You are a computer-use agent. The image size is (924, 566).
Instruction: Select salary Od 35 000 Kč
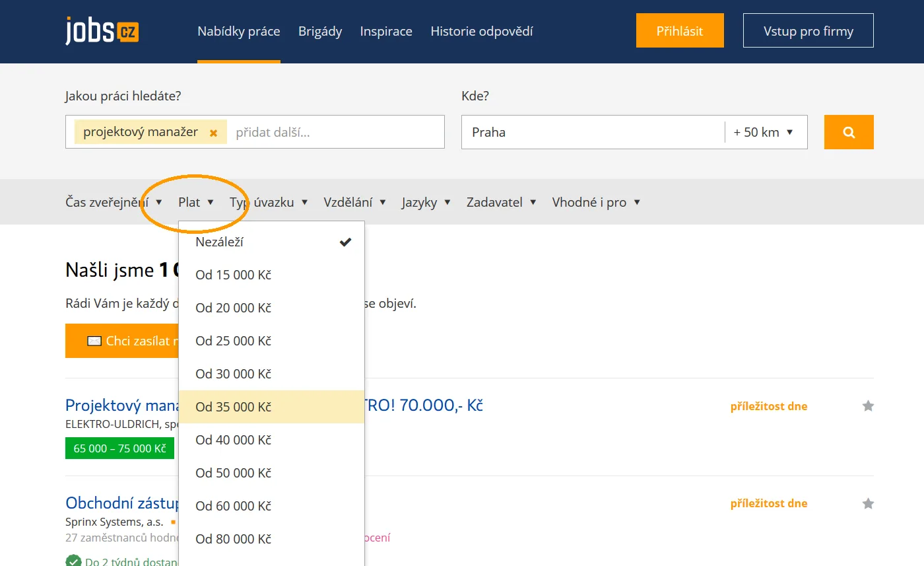[x=271, y=407]
